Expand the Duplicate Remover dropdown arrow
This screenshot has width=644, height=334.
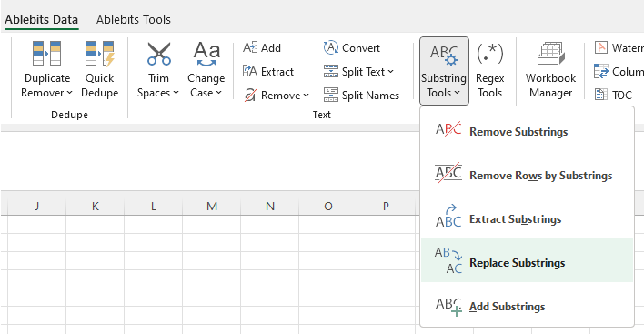[69, 93]
